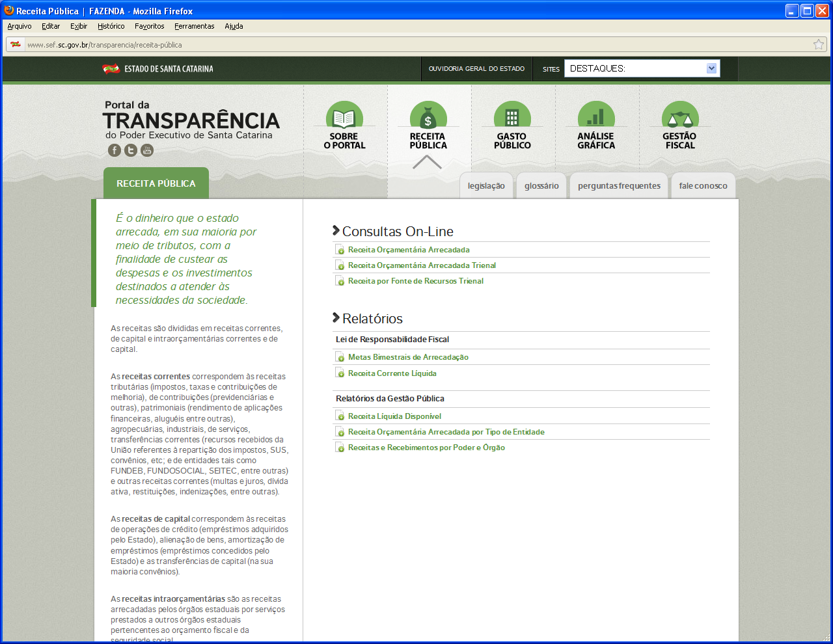
Task: Bookmark page with the star icon
Action: pyautogui.click(x=819, y=44)
